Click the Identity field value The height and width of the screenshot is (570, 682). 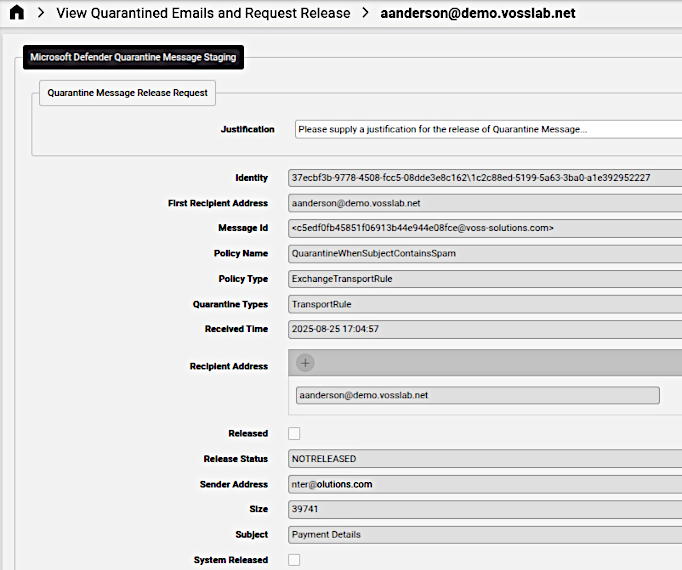(485, 178)
